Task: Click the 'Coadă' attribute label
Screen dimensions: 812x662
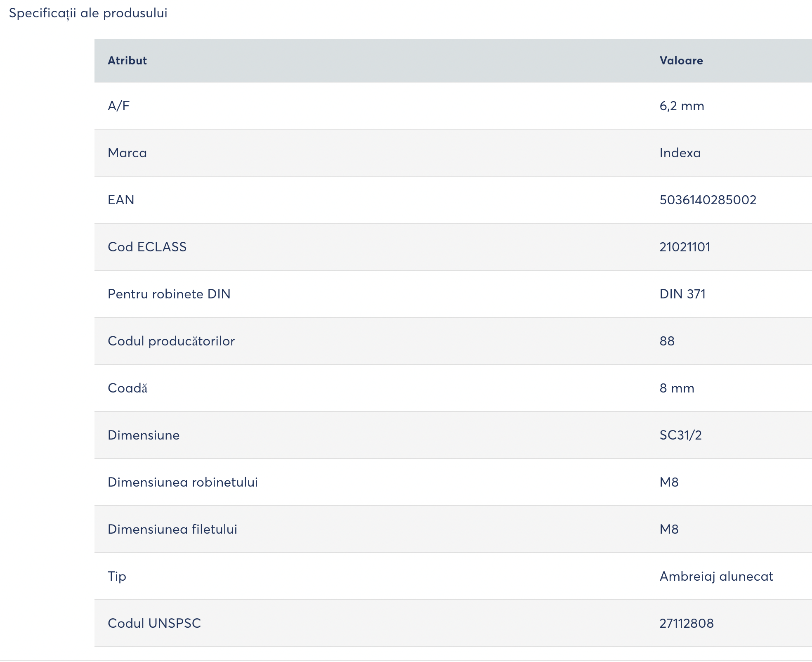Action: 127,388
